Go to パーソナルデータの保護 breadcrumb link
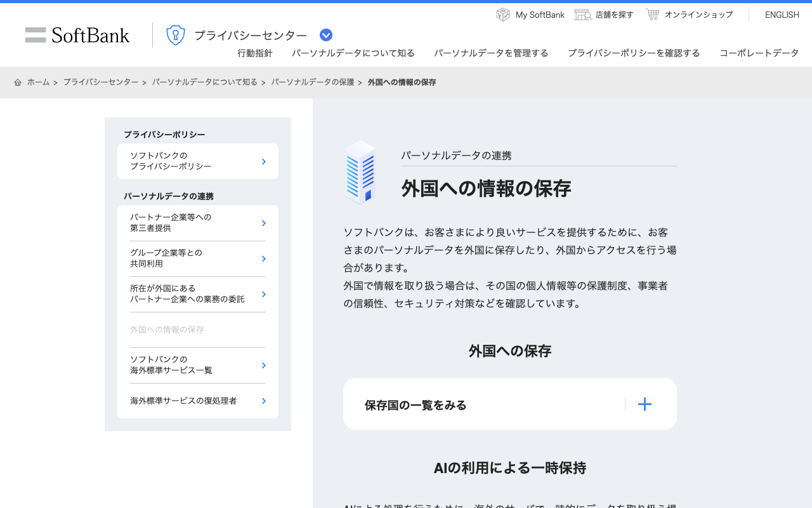The image size is (812, 508). tap(313, 83)
